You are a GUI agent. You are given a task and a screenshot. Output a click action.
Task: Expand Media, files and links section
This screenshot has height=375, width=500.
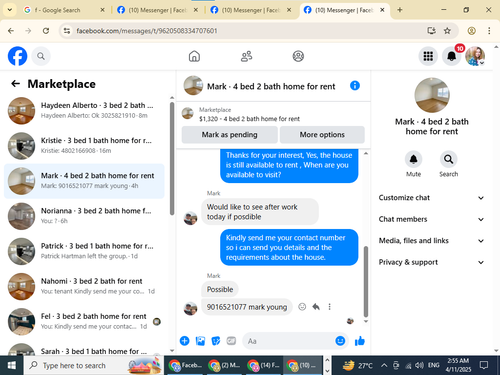[431, 241]
